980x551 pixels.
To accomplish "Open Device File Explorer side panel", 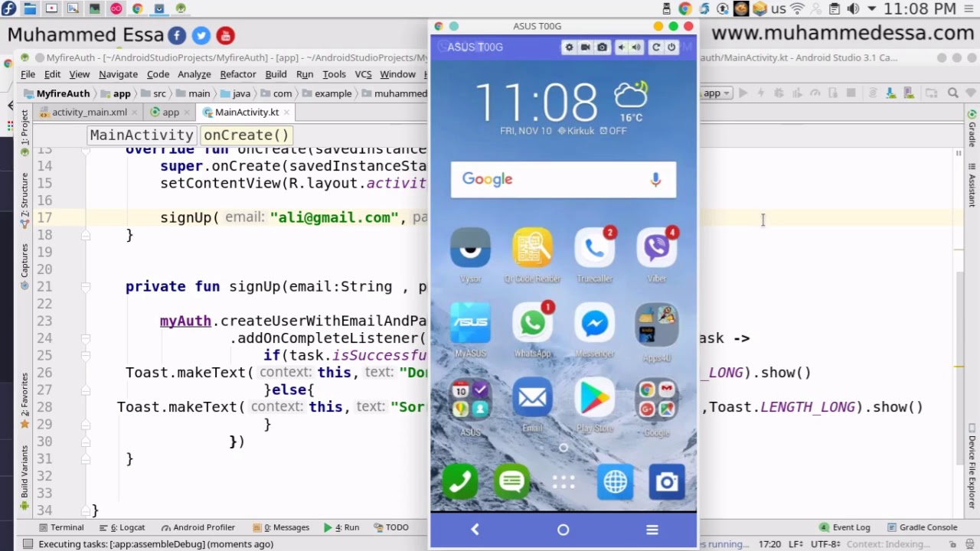I will 972,467.
